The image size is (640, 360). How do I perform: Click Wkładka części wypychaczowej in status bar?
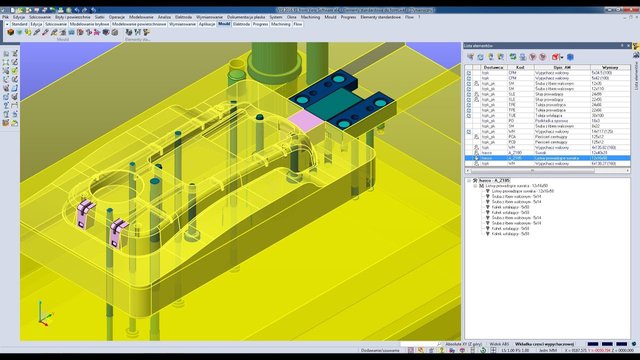click(x=544, y=344)
